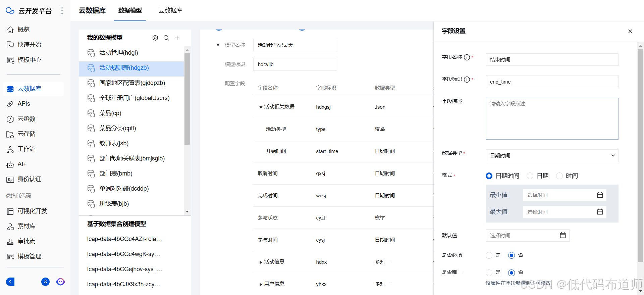Click the search icon in 我的数据模型
The width and height of the screenshot is (644, 295).
click(166, 38)
